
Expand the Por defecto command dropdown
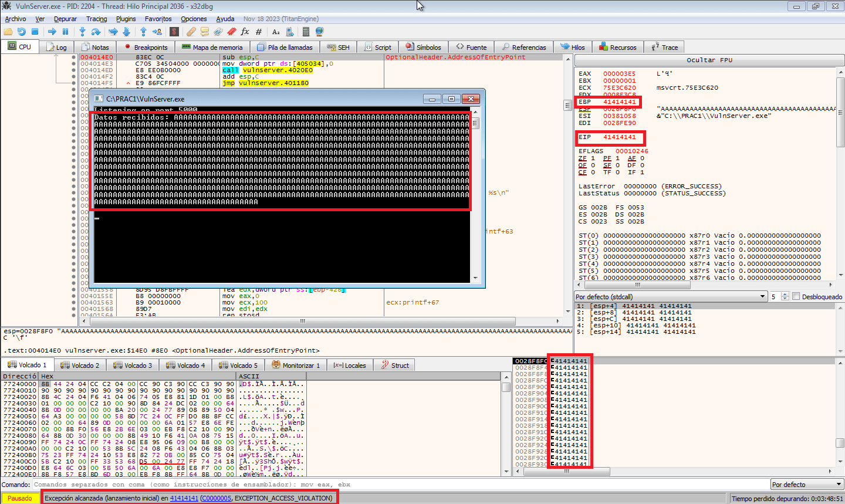click(807, 484)
